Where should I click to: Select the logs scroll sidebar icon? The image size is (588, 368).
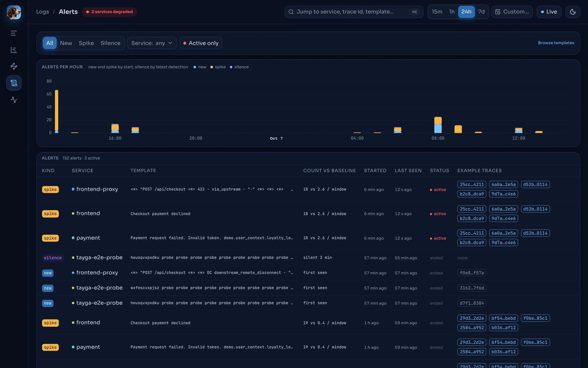(14, 83)
